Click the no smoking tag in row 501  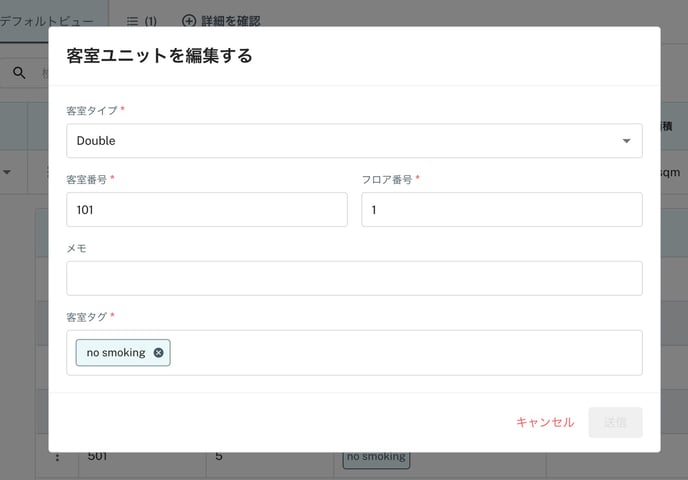(376, 457)
